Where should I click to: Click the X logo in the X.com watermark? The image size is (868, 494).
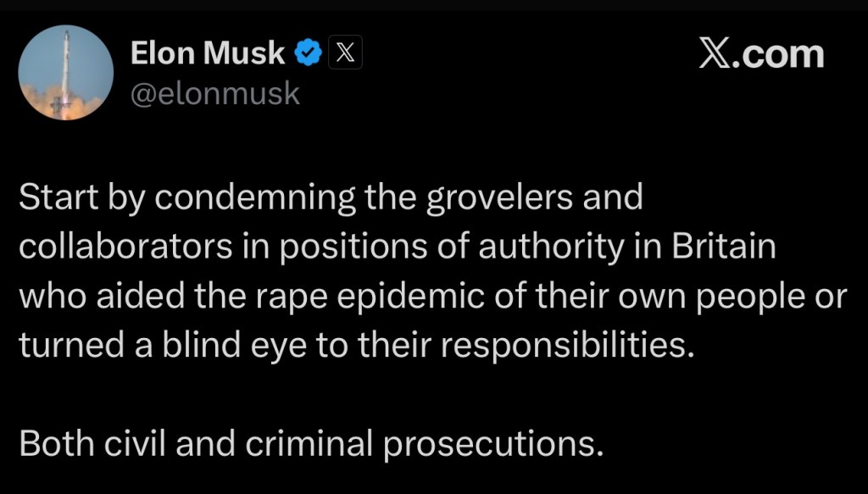(715, 54)
